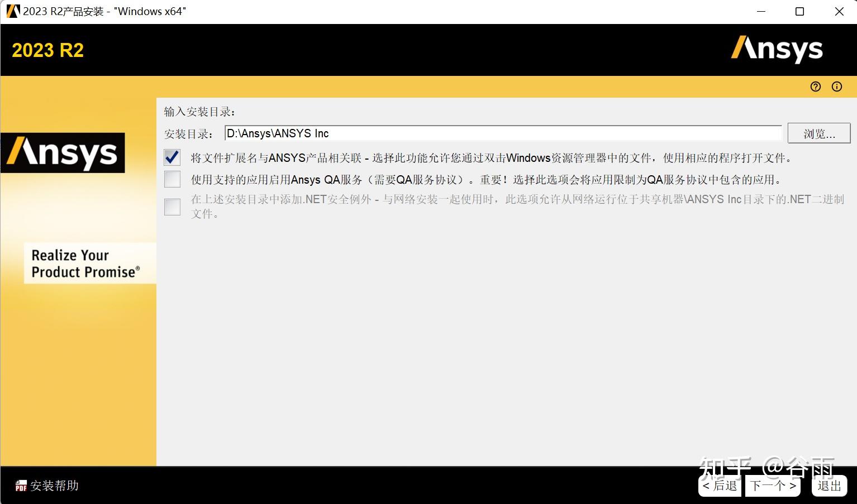Click the 后退 back button
Image resolution: width=857 pixels, height=504 pixels.
point(720,486)
